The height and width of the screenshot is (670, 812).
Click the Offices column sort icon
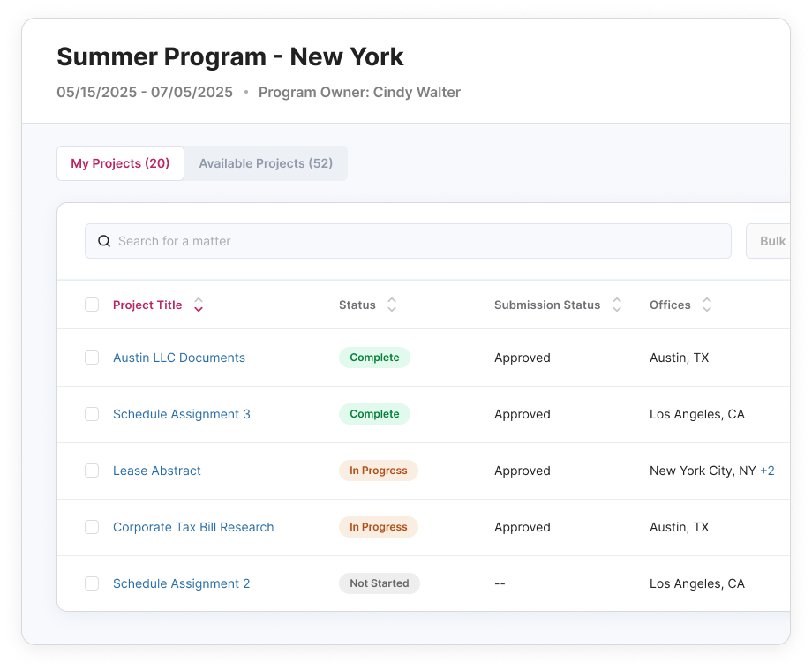click(x=707, y=305)
